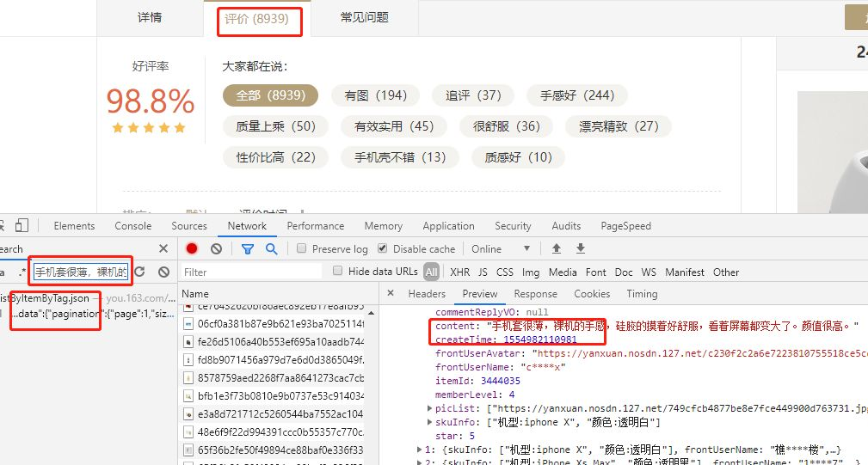Viewport: 868px width, 465px height.
Task: Open network search with magnifier icon
Action: point(271,248)
